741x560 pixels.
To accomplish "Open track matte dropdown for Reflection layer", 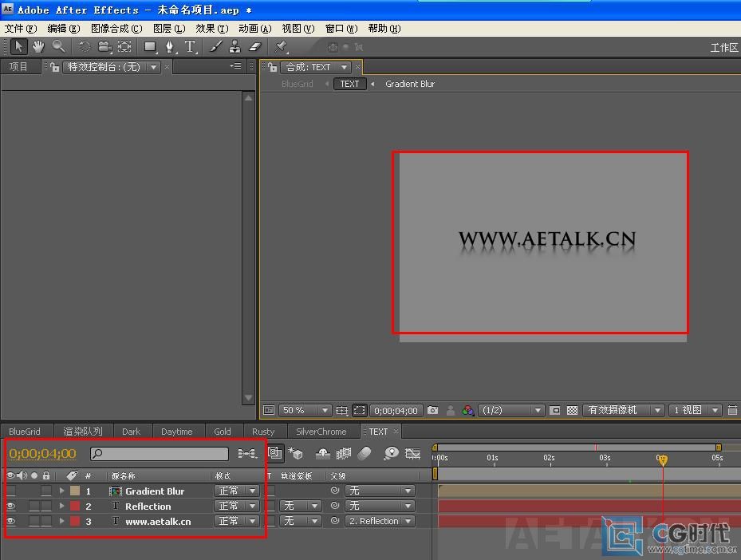I will click(x=301, y=506).
